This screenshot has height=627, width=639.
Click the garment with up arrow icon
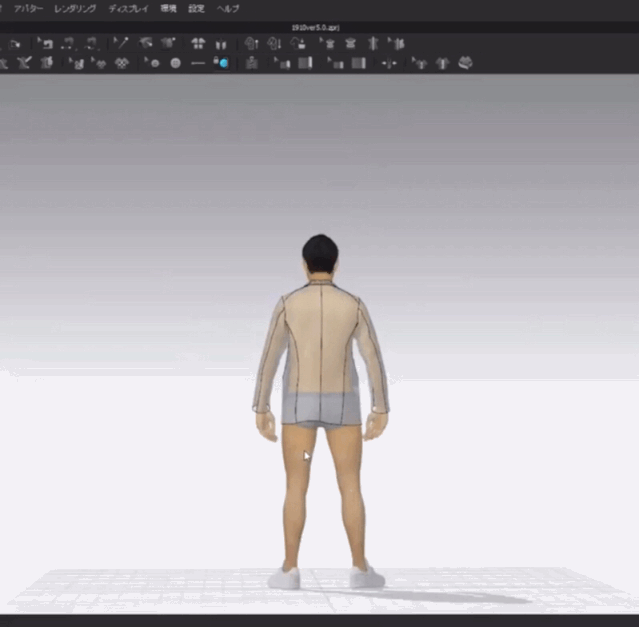(251, 43)
